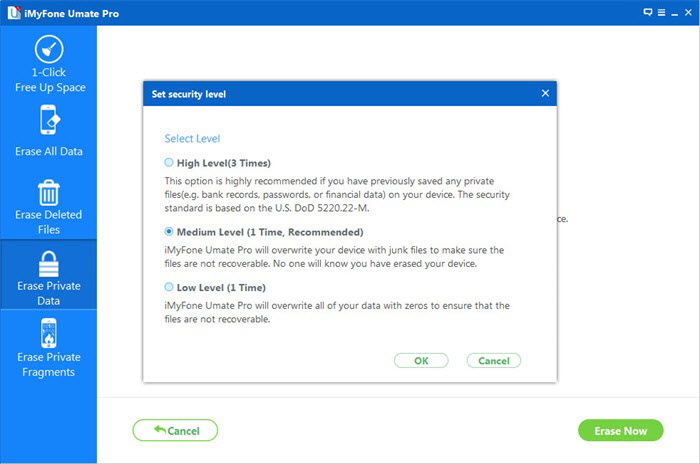Open the hamburger menu in title bar
Screen dimensions: 700x464
coord(662,13)
